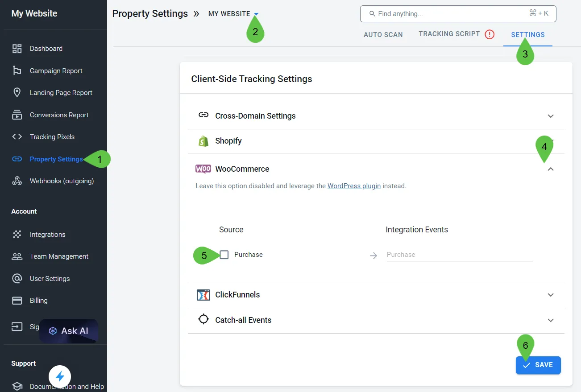
Task: Click the SAVE button
Action: pos(538,365)
